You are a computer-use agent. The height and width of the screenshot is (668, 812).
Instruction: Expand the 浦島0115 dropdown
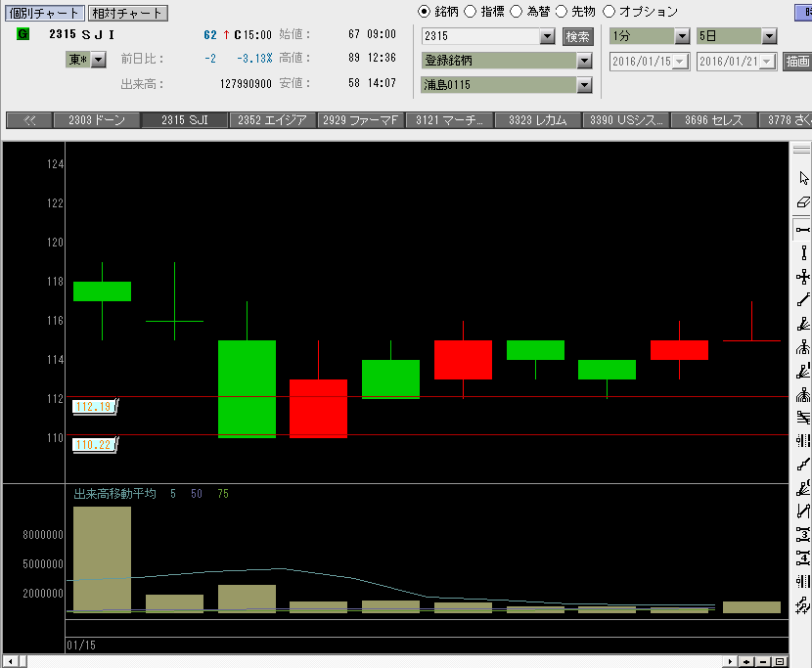[x=584, y=85]
